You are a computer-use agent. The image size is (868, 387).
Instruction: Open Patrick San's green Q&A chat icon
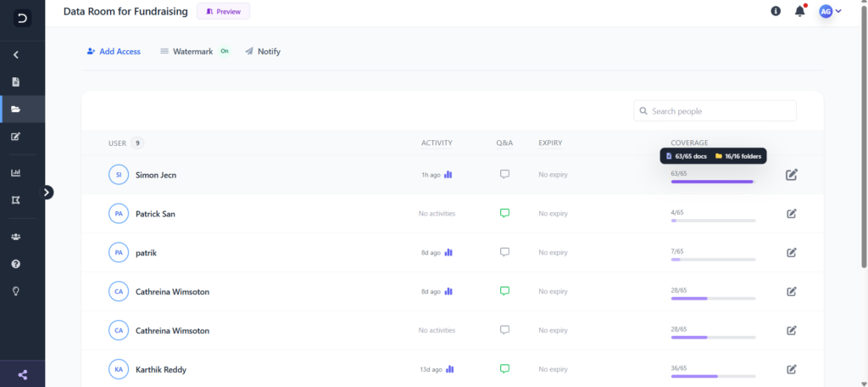504,213
